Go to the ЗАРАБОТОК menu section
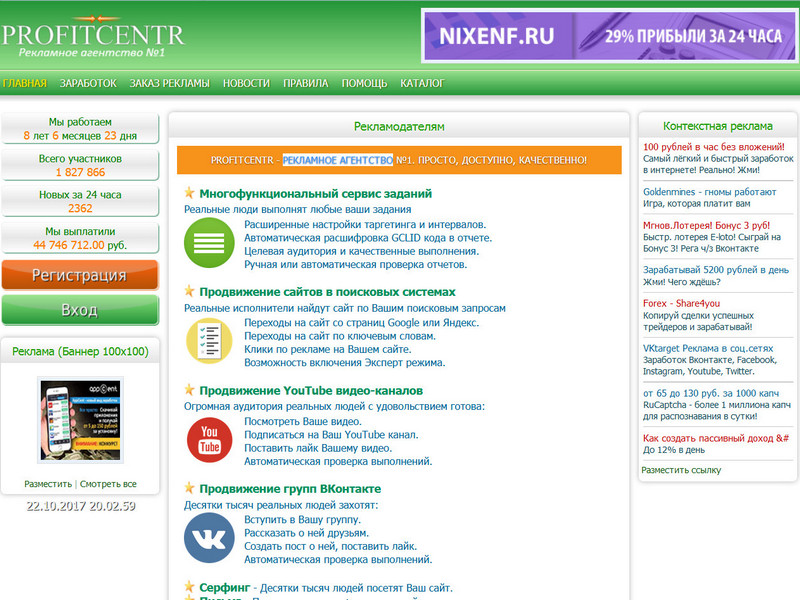This screenshot has width=800, height=600. pyautogui.click(x=88, y=83)
